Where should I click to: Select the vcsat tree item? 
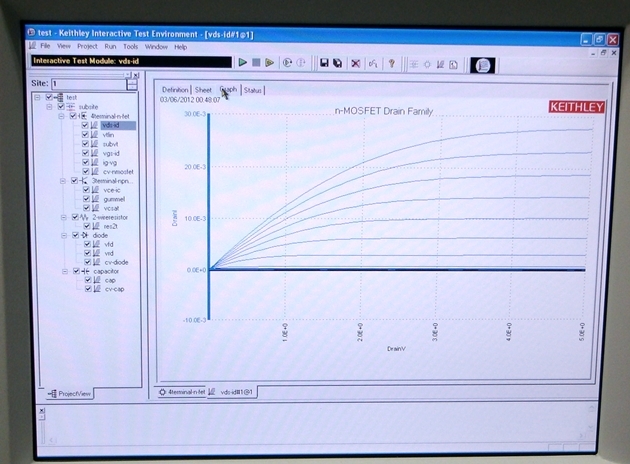[111, 208]
